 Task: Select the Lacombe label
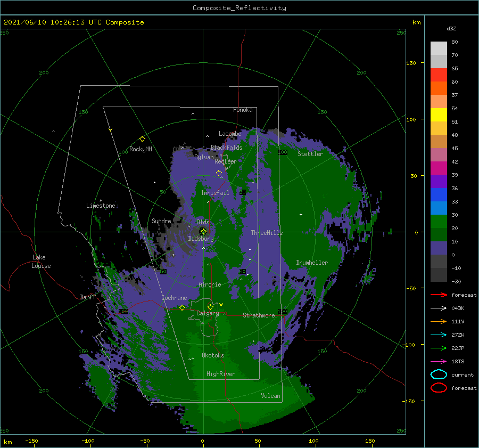(230, 134)
